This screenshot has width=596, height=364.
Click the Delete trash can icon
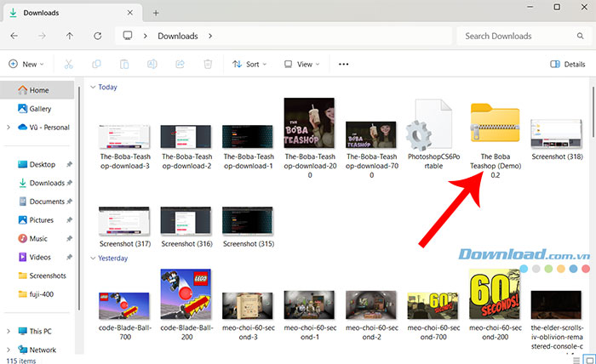208,64
